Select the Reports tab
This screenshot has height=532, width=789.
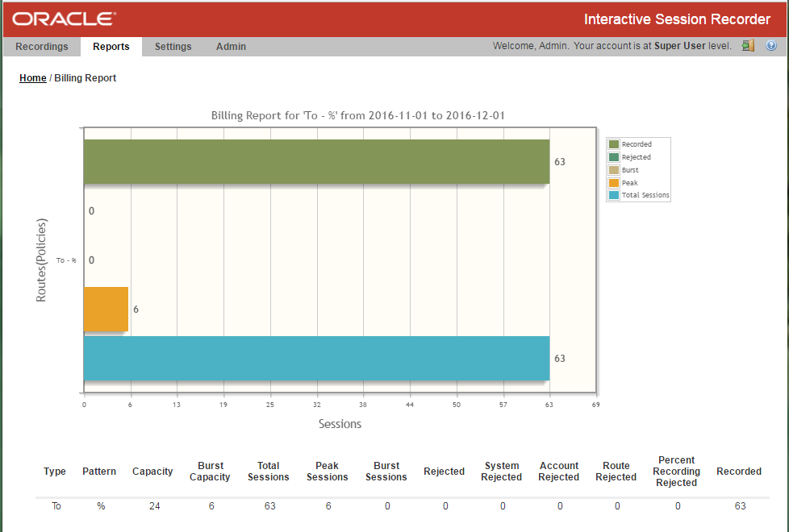pos(111,46)
